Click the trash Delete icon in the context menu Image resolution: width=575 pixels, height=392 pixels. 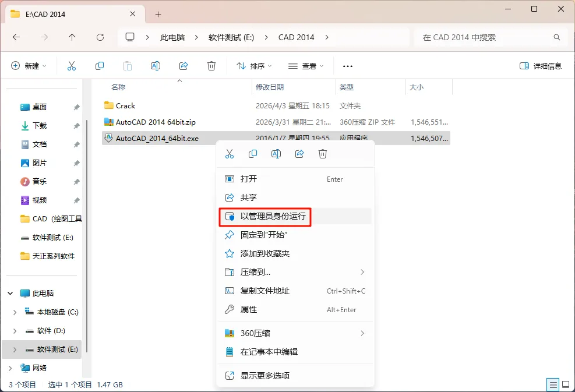coord(323,154)
